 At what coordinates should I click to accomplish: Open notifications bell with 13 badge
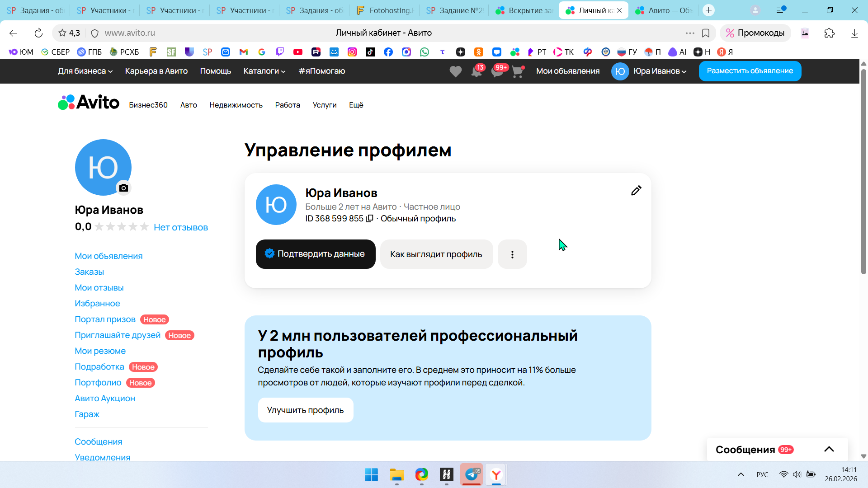[476, 71]
